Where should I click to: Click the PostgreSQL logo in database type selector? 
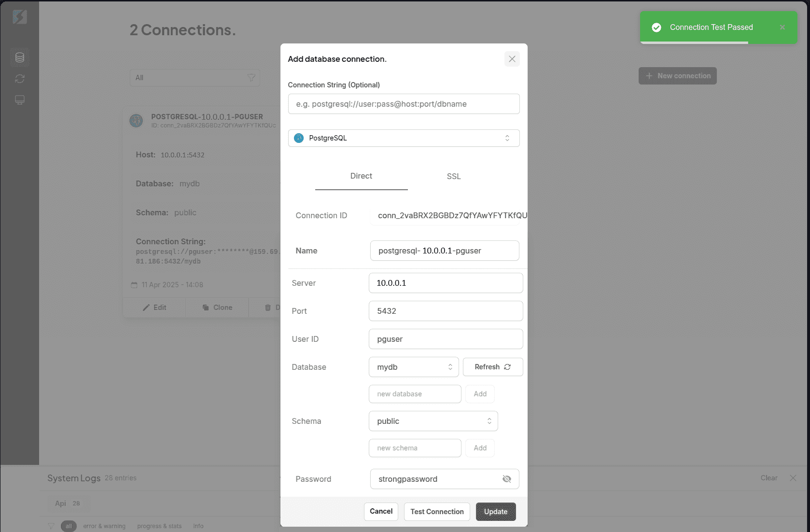click(x=299, y=138)
